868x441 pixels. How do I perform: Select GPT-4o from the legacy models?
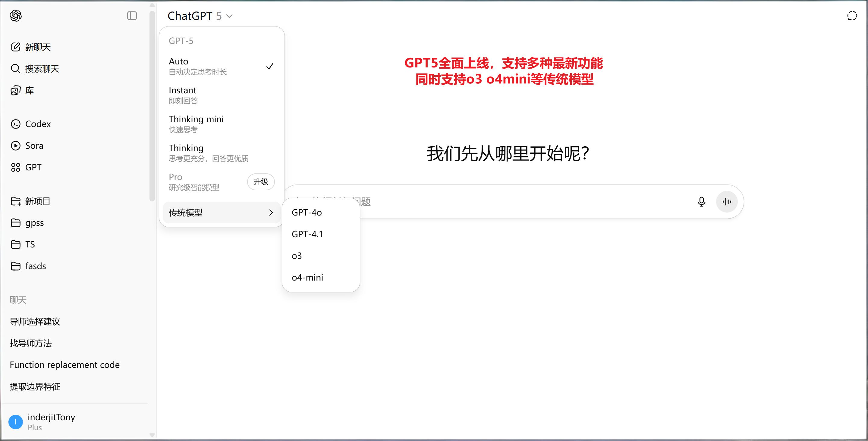click(307, 213)
